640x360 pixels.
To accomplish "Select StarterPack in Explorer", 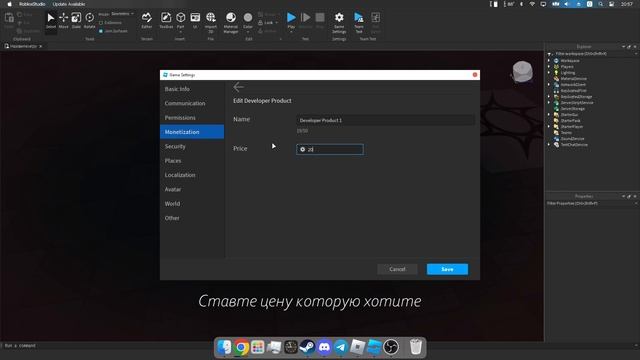I will (x=570, y=121).
